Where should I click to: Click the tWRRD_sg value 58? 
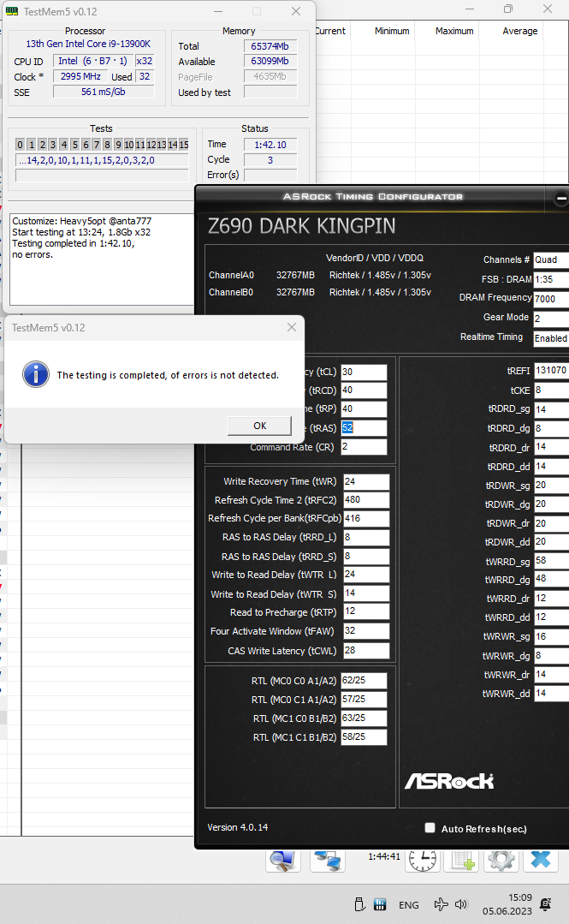point(551,561)
